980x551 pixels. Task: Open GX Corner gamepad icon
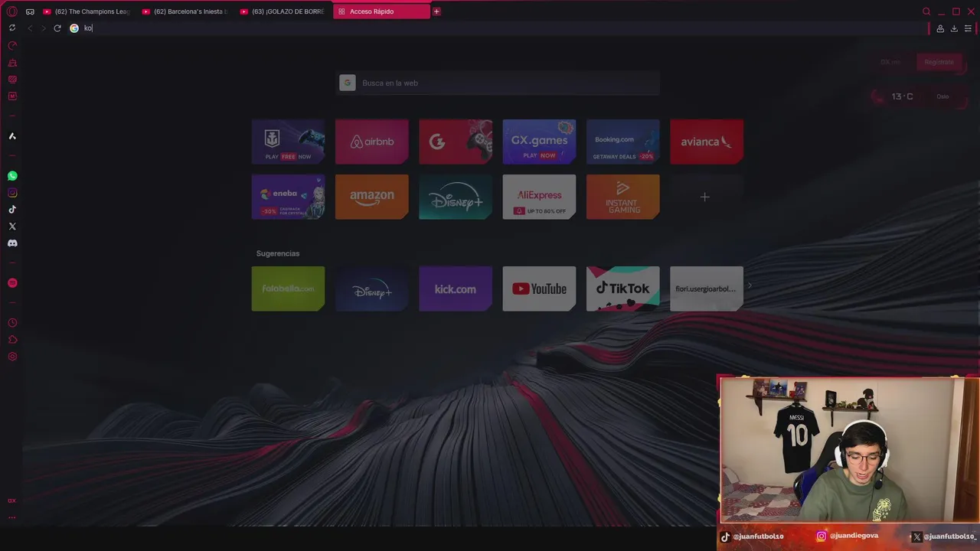(x=30, y=11)
